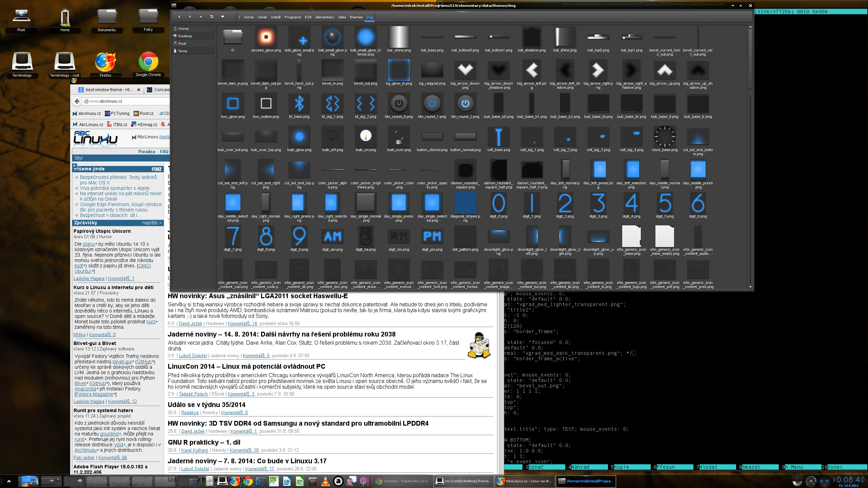Select the digit_pm.png file
The height and width of the screenshot is (488, 868).
click(432, 239)
